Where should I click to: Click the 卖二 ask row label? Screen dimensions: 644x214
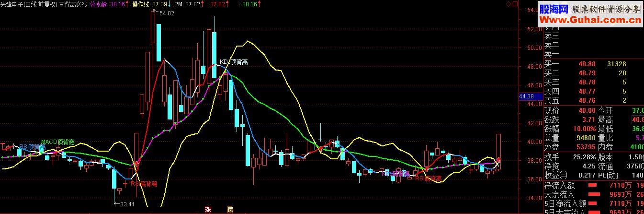[x=552, y=45]
